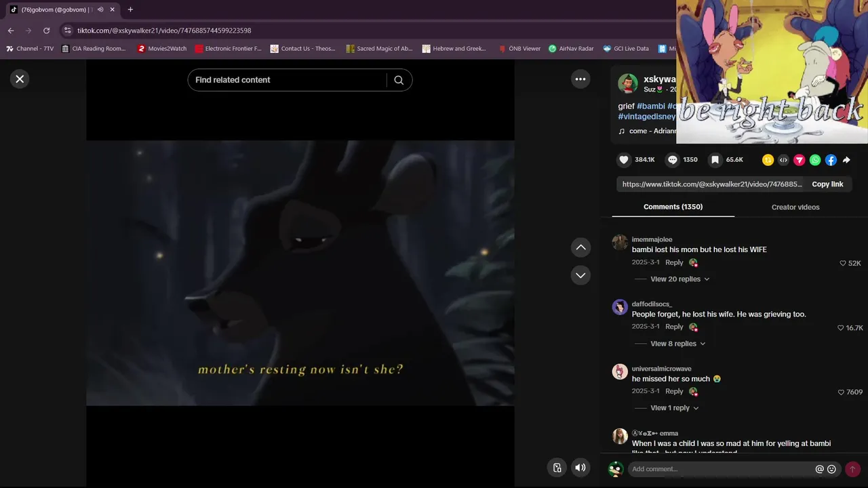This screenshot has width=868, height=488.
Task: Go back with browser back arrow
Action: [x=10, y=30]
